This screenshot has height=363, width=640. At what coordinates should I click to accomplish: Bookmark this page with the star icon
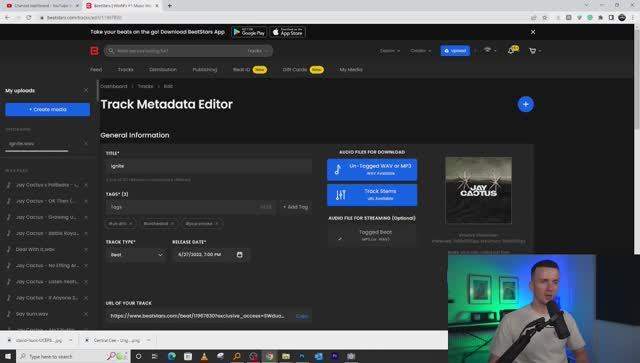pos(544,18)
